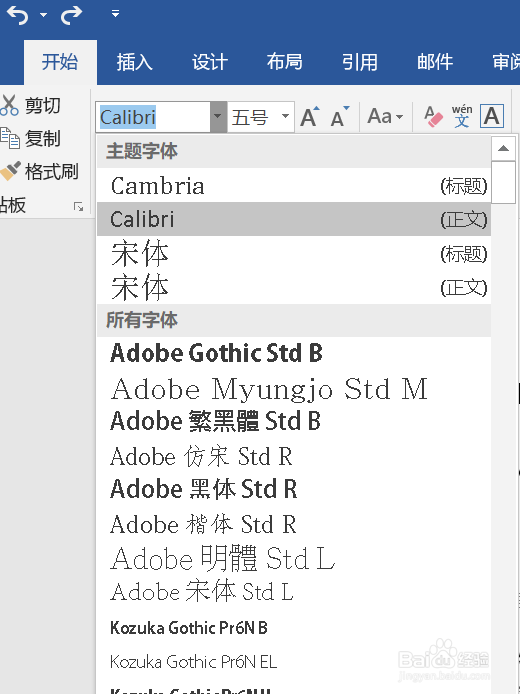Choose 宋体 (正文) theme font
The height and width of the screenshot is (694, 520).
pyautogui.click(x=294, y=287)
